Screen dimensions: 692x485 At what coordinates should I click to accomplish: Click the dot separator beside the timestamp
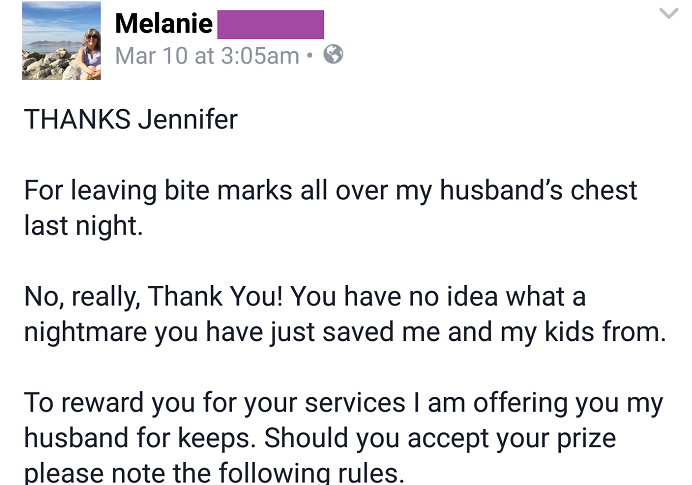310,56
